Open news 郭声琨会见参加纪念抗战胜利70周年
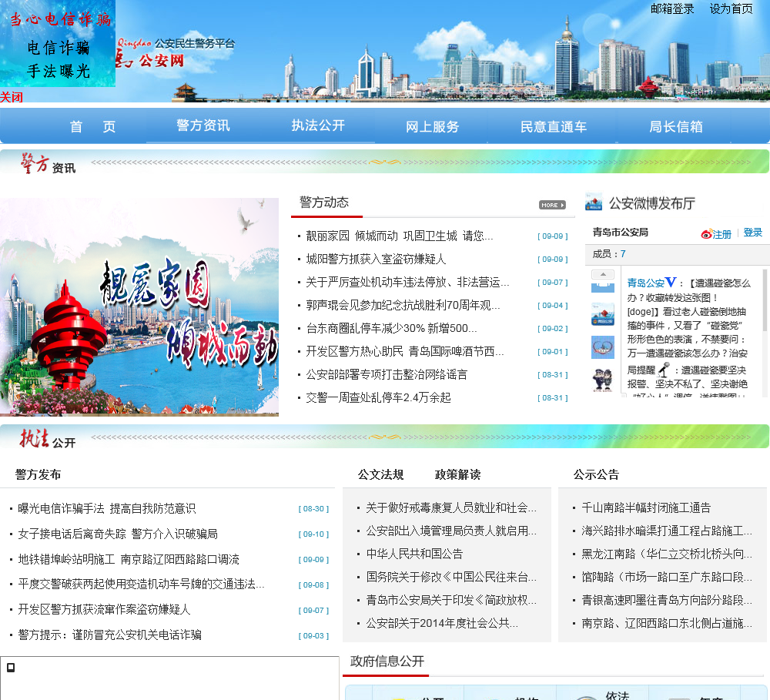 [403, 305]
